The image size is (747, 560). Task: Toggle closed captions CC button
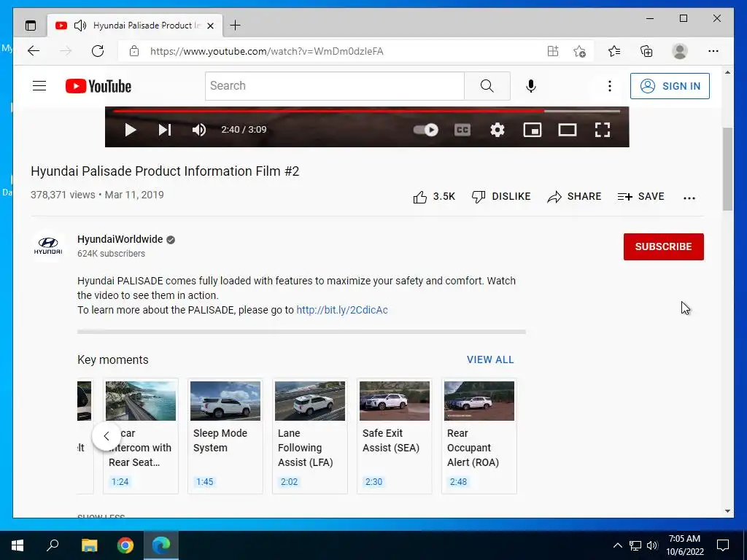click(x=462, y=130)
